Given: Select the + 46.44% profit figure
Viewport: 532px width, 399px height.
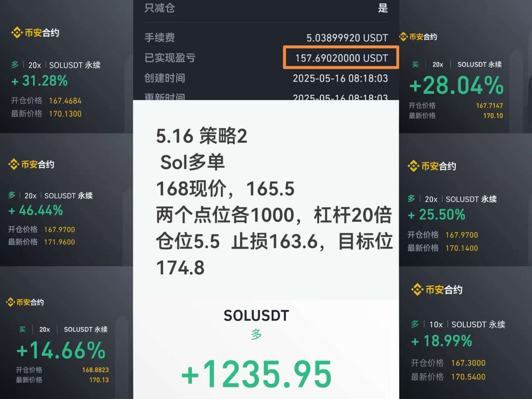Looking at the screenshot, I should coord(35,210).
